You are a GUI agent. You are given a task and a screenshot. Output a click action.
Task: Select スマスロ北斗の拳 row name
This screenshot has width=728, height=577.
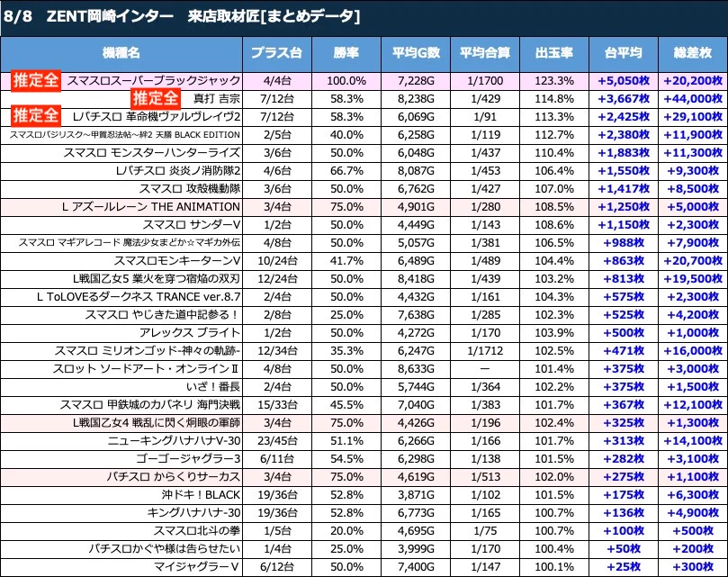click(197, 531)
